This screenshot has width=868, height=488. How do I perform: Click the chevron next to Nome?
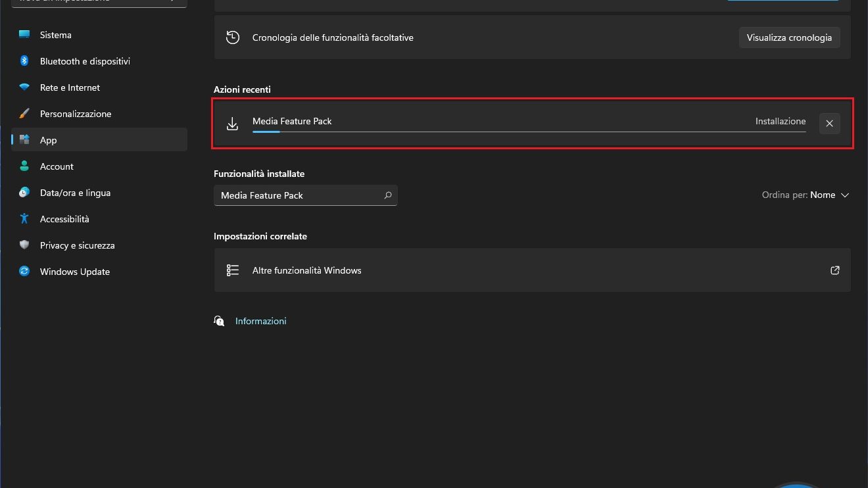tap(845, 195)
